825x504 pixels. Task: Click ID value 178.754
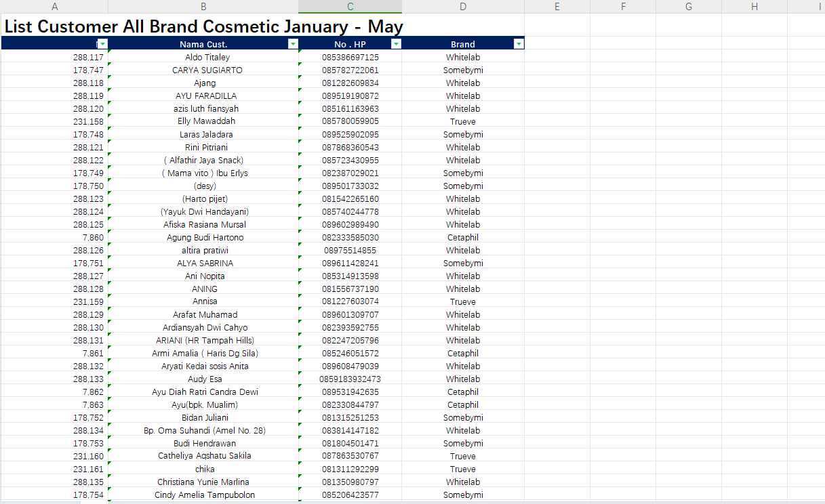tap(88, 495)
